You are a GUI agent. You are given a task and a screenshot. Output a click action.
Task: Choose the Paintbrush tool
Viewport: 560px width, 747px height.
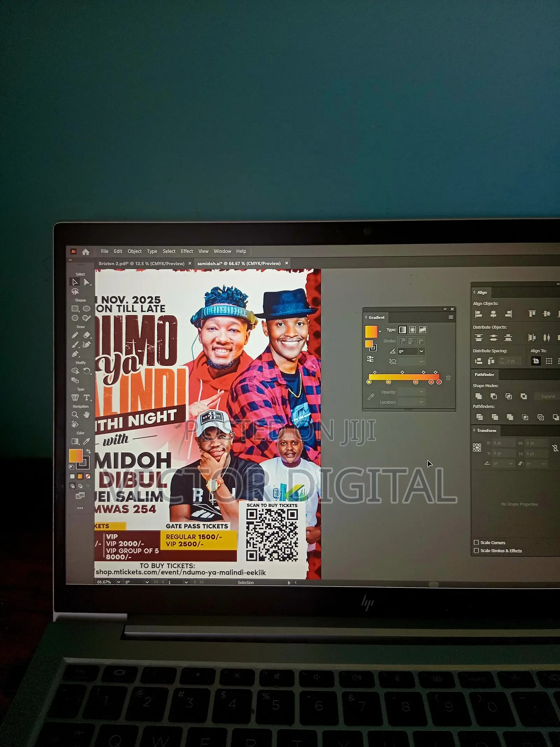point(75,345)
